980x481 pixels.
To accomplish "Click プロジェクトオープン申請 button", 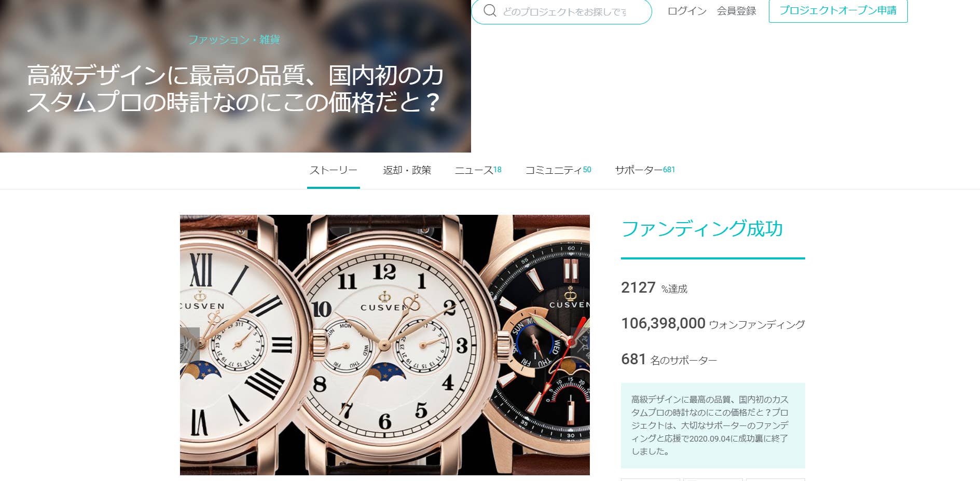I will click(x=838, y=10).
